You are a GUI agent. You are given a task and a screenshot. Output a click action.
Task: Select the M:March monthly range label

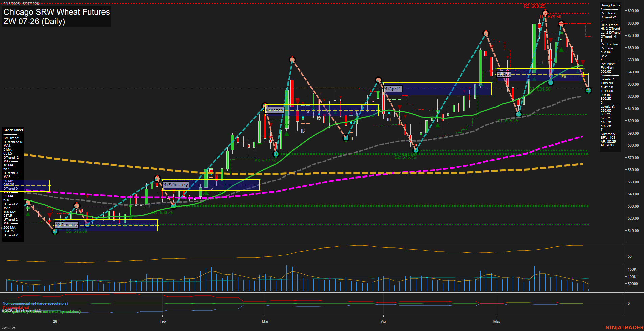click(x=274, y=110)
